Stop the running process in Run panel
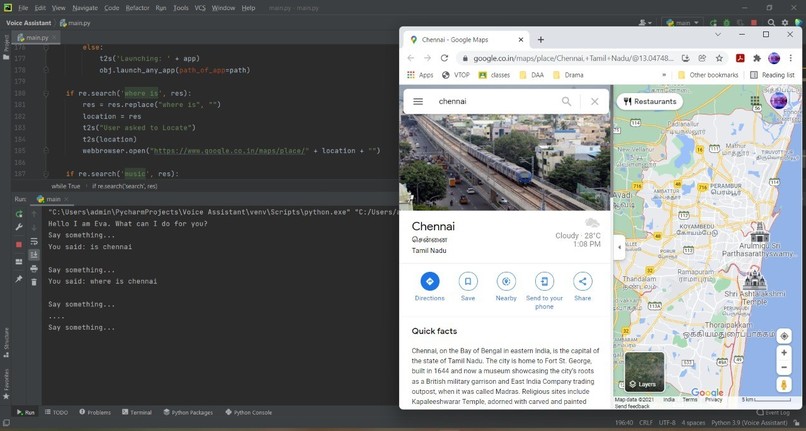 coord(19,244)
